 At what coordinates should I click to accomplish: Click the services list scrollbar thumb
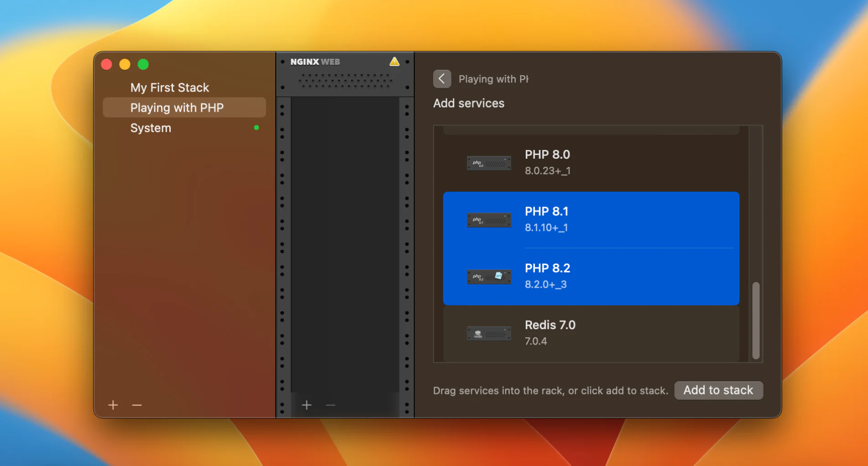pyautogui.click(x=756, y=320)
